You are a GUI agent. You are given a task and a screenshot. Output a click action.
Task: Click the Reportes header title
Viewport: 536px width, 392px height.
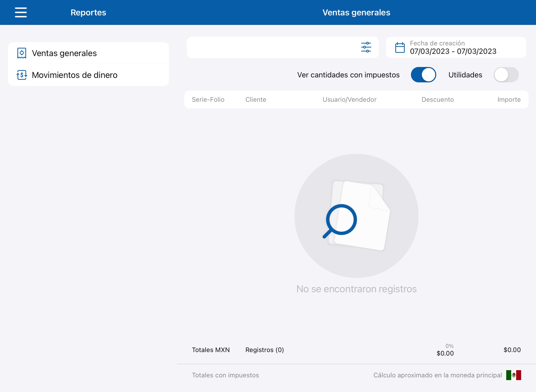pyautogui.click(x=88, y=12)
